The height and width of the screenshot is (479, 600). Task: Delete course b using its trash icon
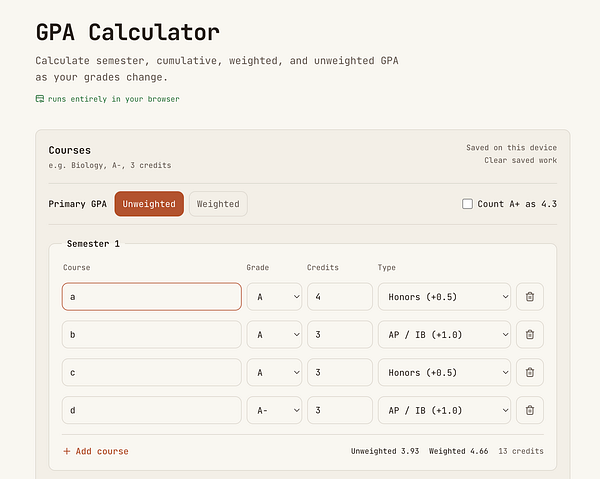[530, 334]
